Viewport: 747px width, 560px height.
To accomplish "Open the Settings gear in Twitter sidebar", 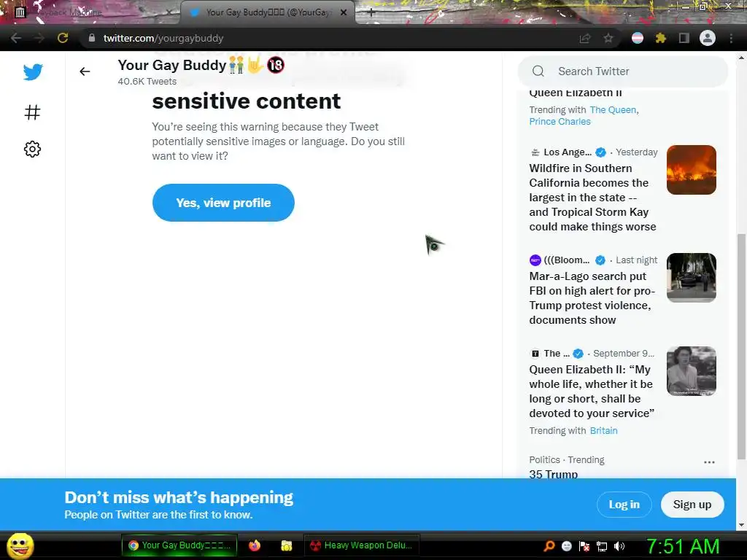I will 32,149.
